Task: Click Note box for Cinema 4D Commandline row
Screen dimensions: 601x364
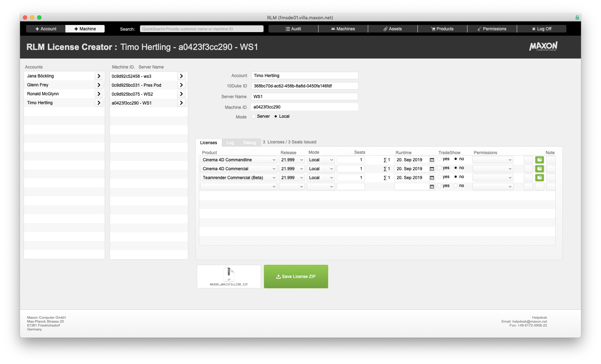Action: (x=551, y=160)
